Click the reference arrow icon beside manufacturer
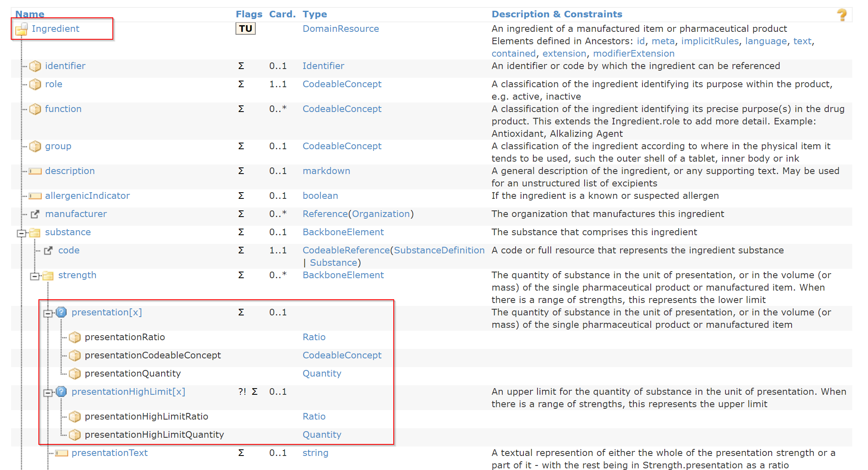This screenshot has height=470, width=868. [36, 214]
